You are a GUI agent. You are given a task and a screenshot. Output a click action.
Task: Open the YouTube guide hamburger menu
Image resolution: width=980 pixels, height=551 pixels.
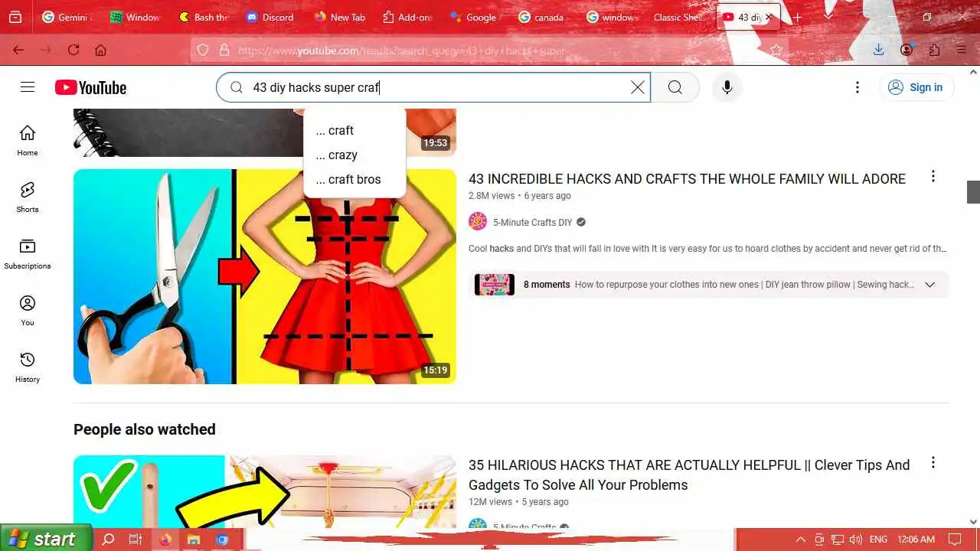(x=28, y=87)
